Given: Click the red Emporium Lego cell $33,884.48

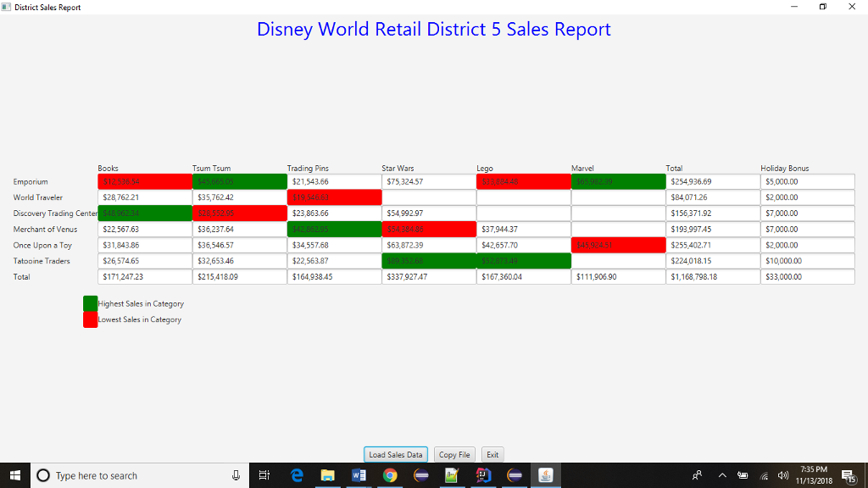Looking at the screenshot, I should click(524, 181).
